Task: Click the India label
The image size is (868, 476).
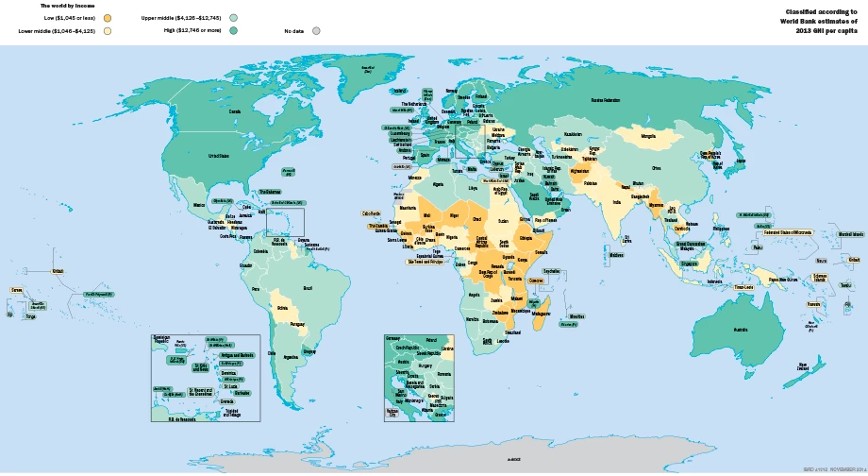Action: click(617, 203)
